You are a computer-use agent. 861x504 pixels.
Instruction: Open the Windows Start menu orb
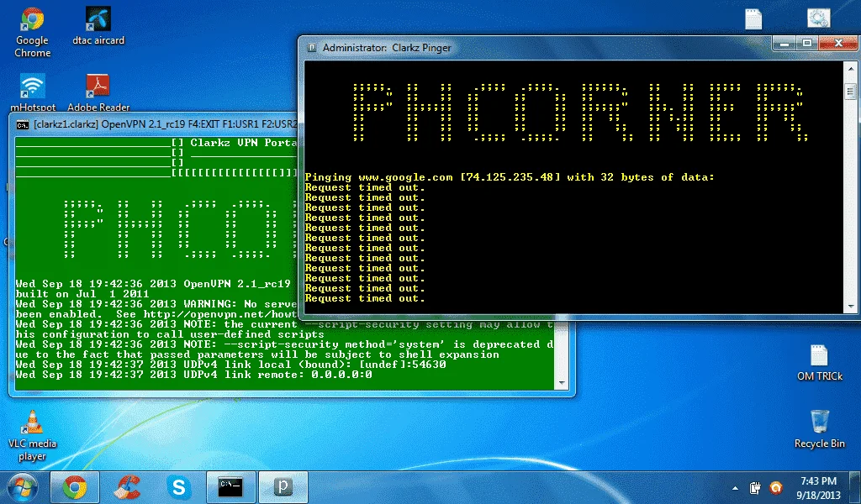(23, 487)
